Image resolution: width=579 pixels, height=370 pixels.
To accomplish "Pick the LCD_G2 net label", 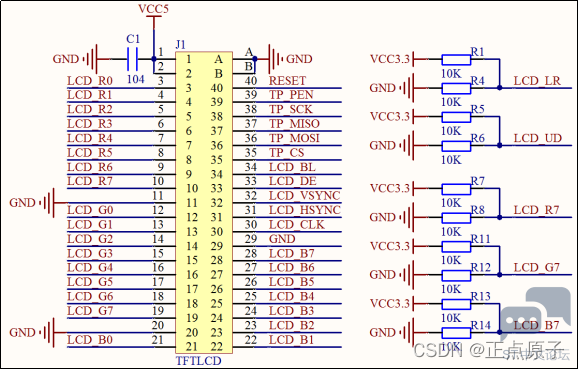I will (90, 239).
